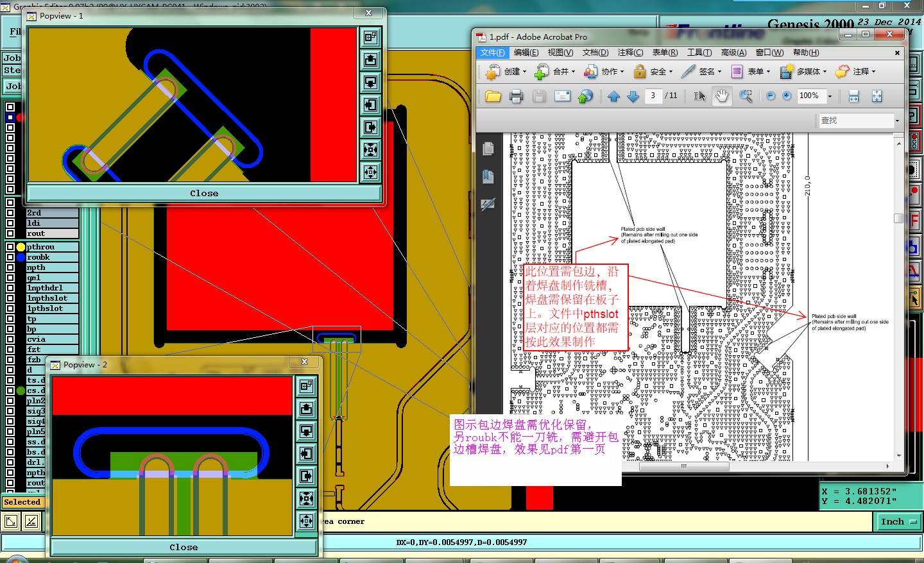Screen dimensions: 924x563
Task: Expand the 创建 (Create) dropdown
Action: tap(525, 72)
